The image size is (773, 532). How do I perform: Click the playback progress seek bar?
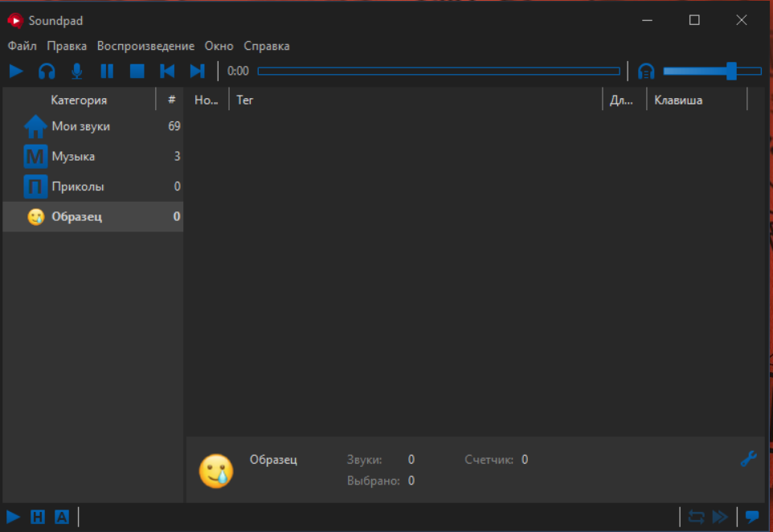(438, 71)
